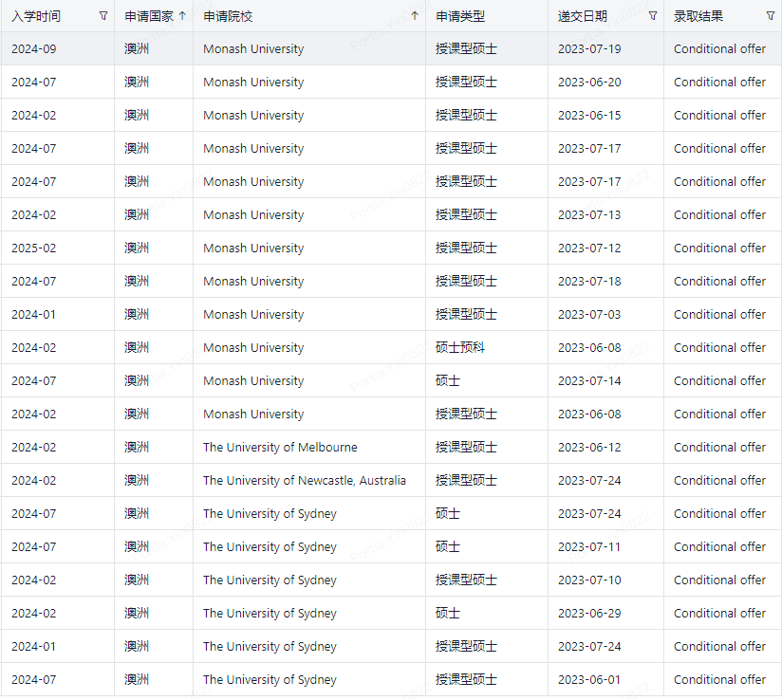This screenshot has height=700, width=782.
Task: Click submission date 2023-07-11
Action: [589, 547]
